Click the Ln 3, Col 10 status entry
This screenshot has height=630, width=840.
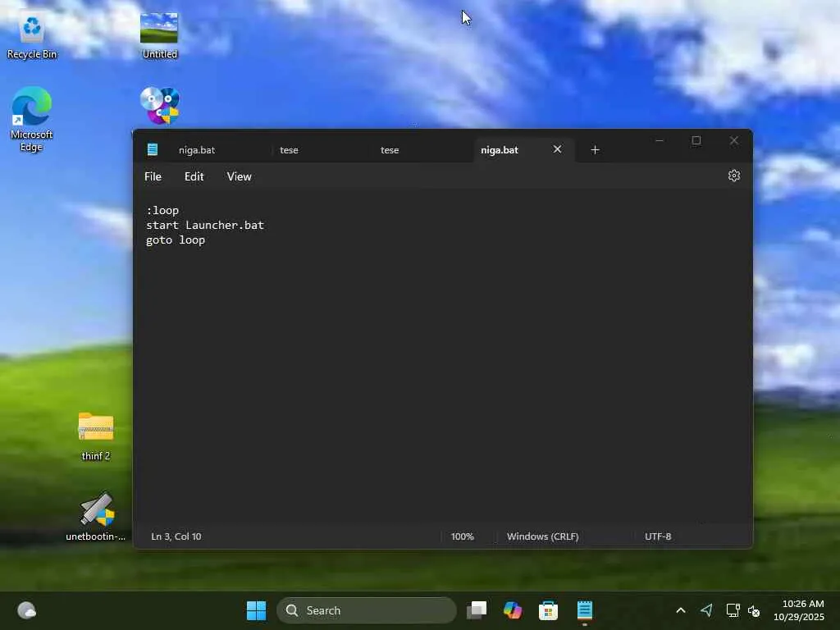[176, 536]
